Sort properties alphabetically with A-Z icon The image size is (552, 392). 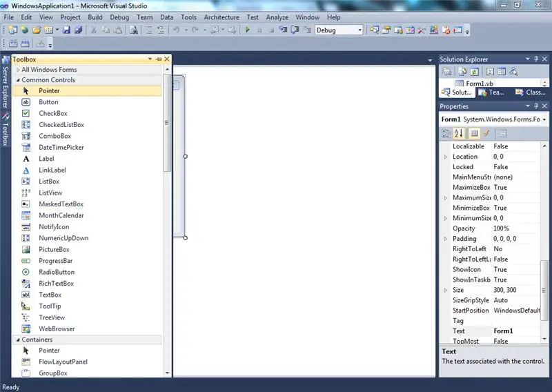[459, 133]
